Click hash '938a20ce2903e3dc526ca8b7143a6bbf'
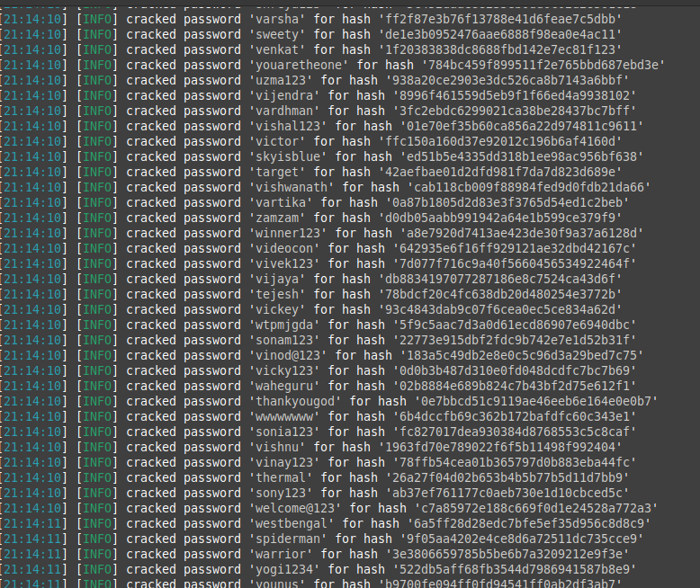 point(507,80)
